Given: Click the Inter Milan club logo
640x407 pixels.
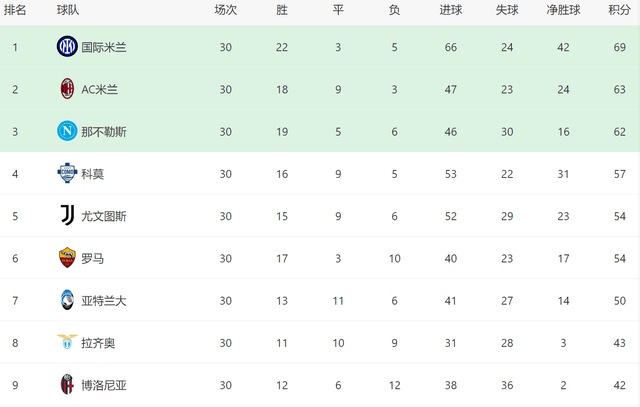Looking at the screenshot, I should (67, 46).
